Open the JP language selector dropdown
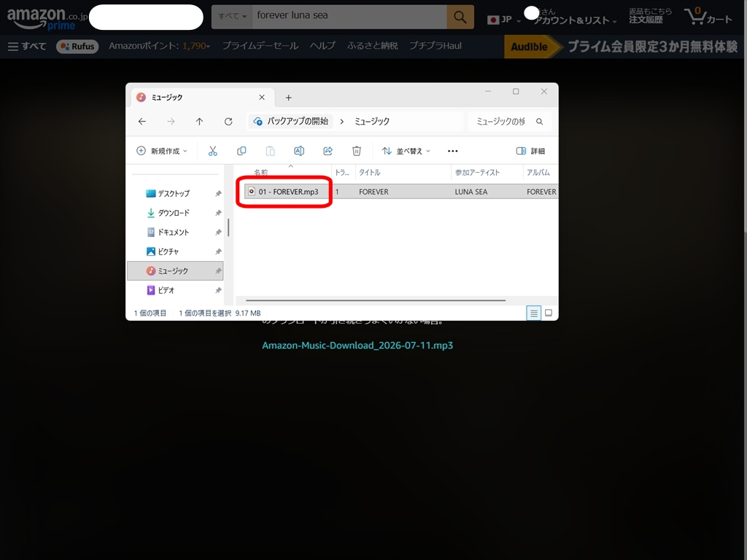This screenshot has width=747, height=560. tap(504, 20)
